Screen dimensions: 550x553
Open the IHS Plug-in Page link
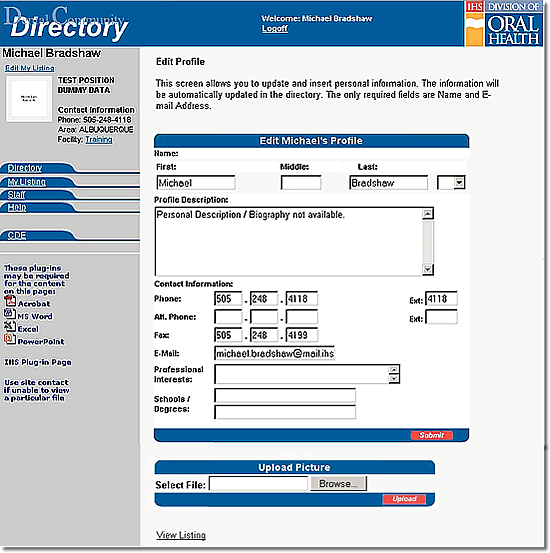(38, 362)
